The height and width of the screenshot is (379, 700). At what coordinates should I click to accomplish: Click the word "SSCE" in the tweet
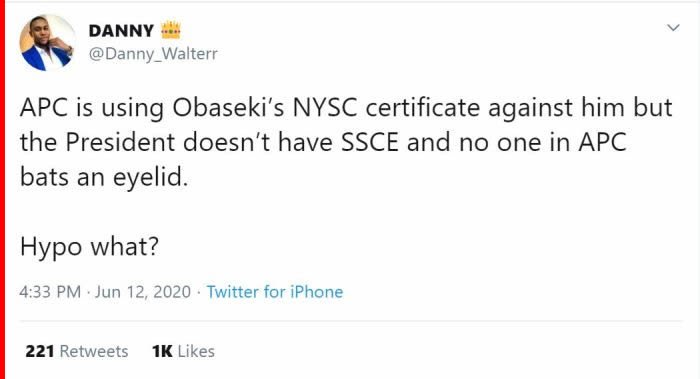[x=370, y=142]
